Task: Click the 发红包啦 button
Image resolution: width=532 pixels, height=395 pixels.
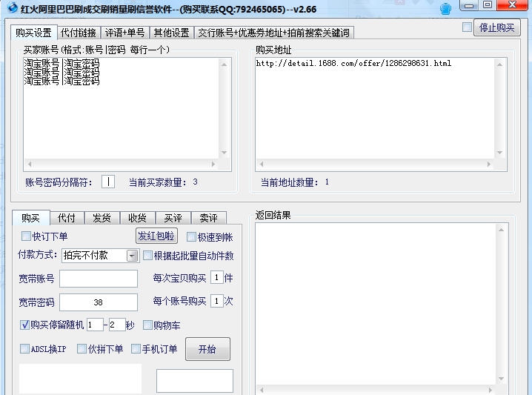Action: (x=156, y=236)
